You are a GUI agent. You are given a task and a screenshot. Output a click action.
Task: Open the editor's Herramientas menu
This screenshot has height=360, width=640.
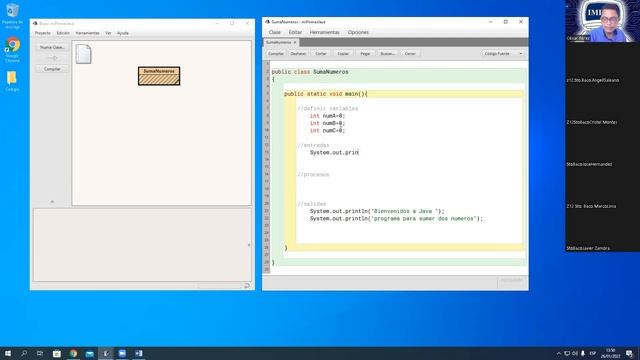pyautogui.click(x=324, y=32)
